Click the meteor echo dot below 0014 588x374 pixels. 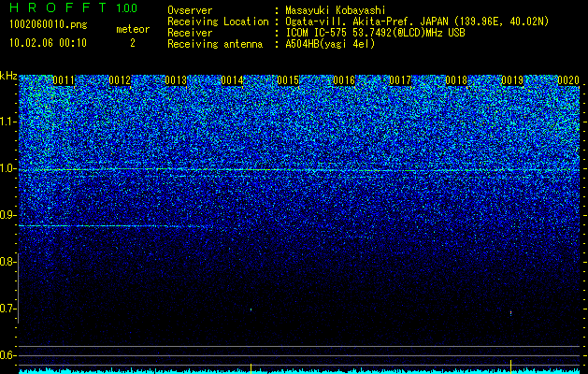tap(251, 309)
